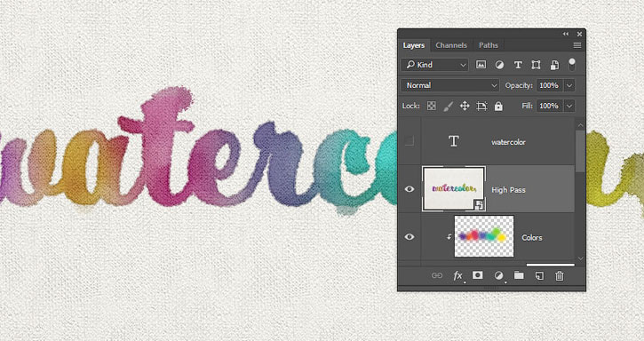Close the Layers panel

579,34
